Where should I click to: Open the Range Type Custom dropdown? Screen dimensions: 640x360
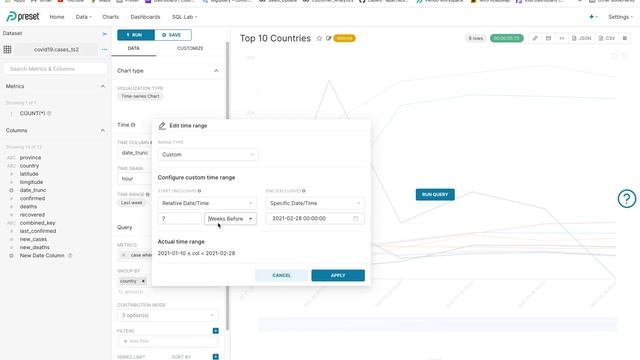click(x=208, y=155)
